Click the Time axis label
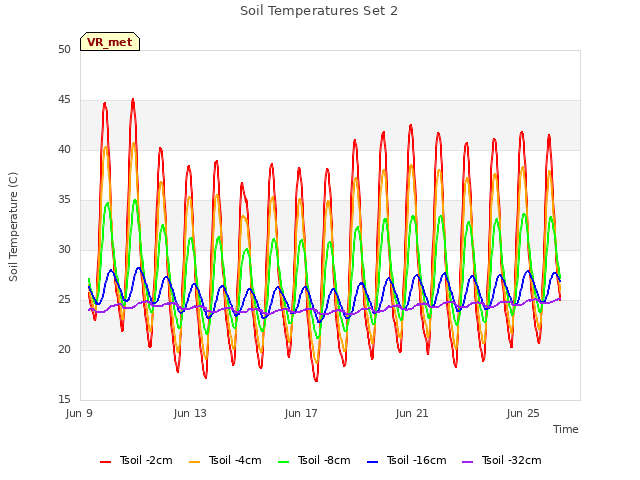The width and height of the screenshot is (640, 480). coord(566,429)
